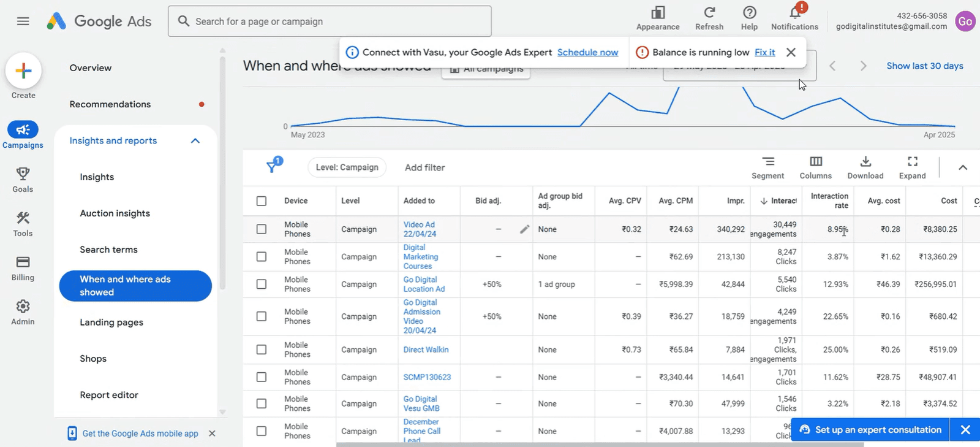
Task: Expand table to full screen
Action: tap(912, 162)
